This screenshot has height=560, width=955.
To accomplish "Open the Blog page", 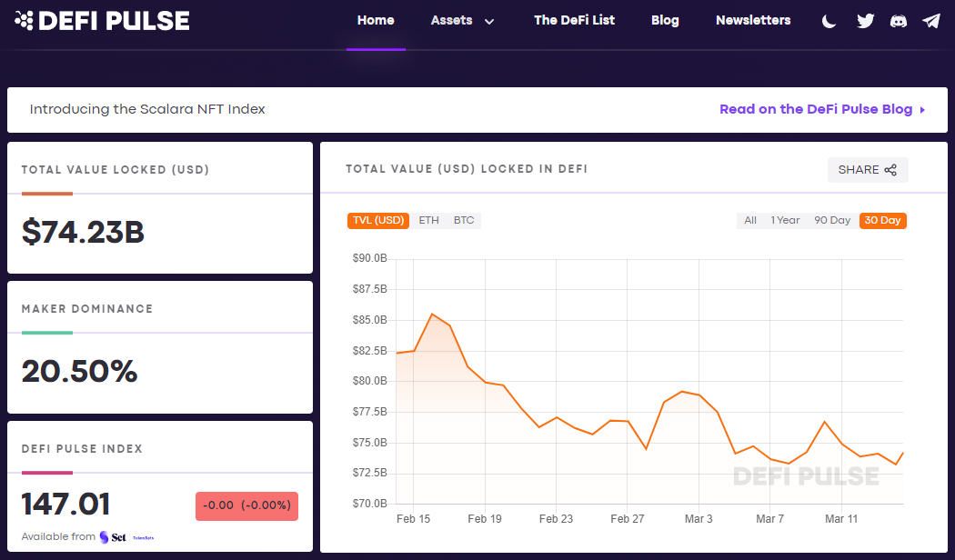I will pyautogui.click(x=665, y=20).
